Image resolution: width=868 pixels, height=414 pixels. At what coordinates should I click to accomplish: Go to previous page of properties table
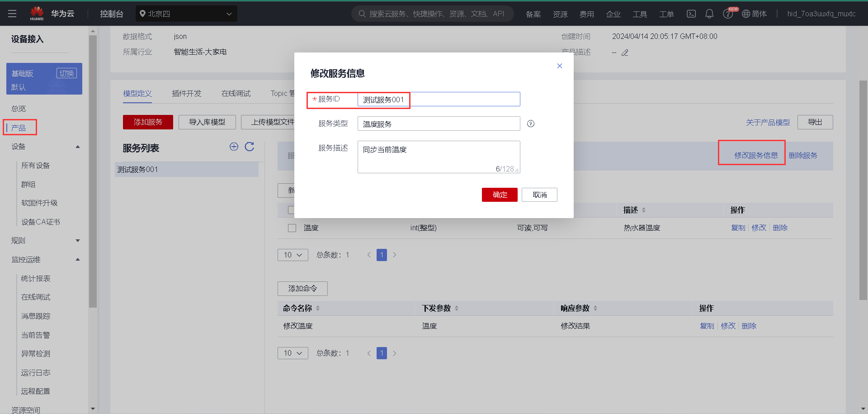pos(369,255)
